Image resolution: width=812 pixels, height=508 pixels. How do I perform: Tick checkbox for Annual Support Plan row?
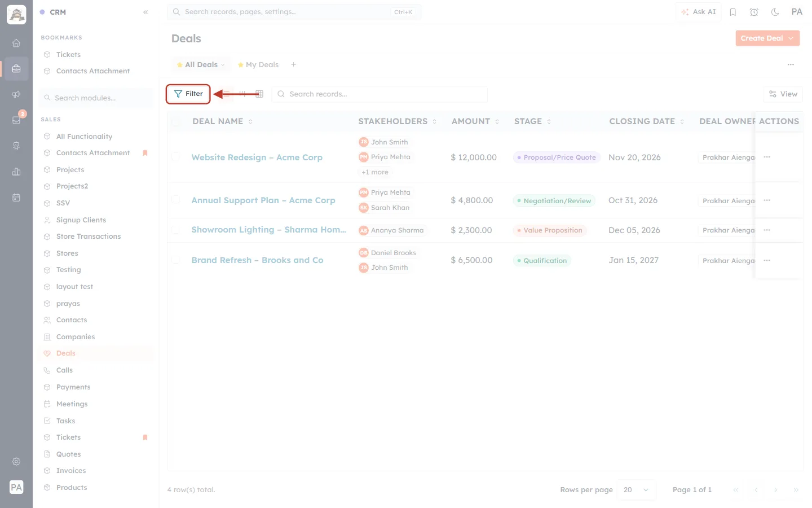[x=176, y=200]
